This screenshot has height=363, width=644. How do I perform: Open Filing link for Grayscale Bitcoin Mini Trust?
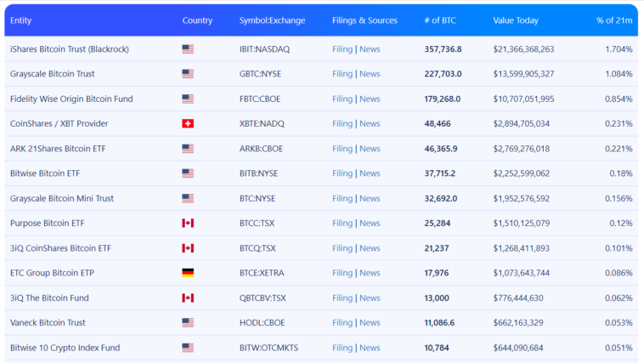point(342,198)
